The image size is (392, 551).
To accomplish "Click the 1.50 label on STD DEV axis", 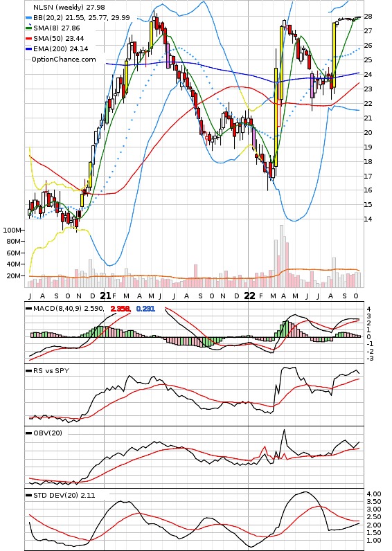I will (x=374, y=533).
